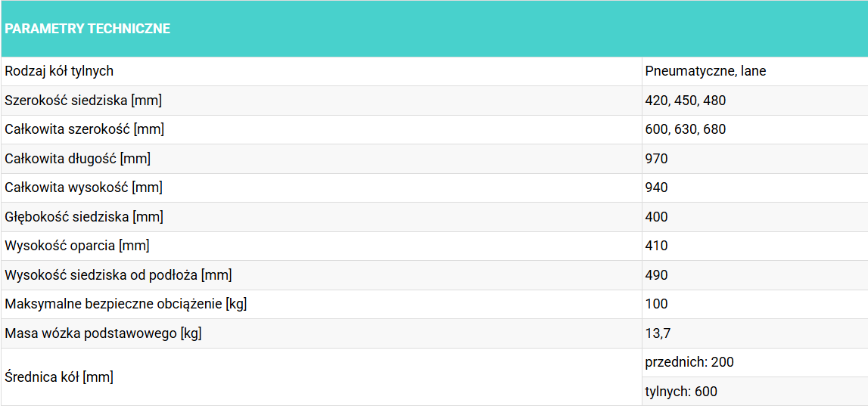The image size is (868, 406).
Task: Click the 970 length value
Action: 657,159
